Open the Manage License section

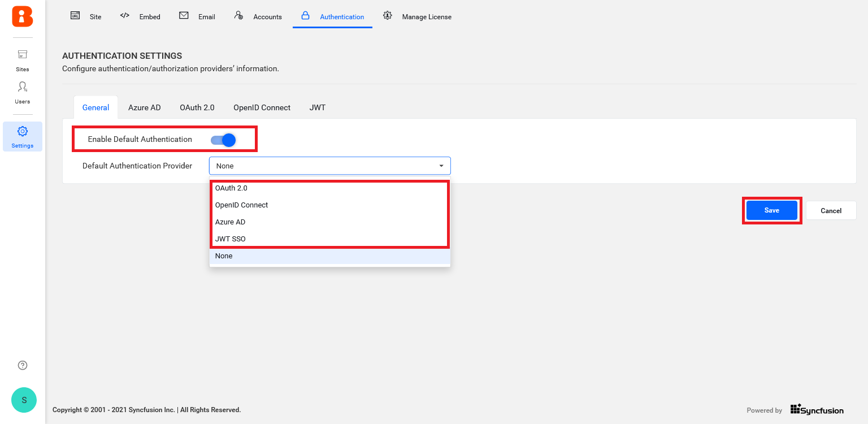pos(417,16)
